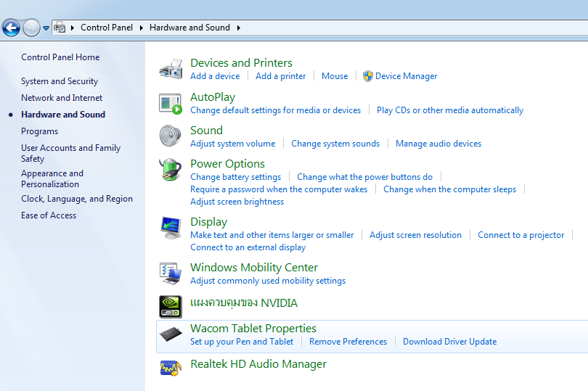
Task: Select Hardware and Sound in the breadcrumb
Action: [x=189, y=28]
